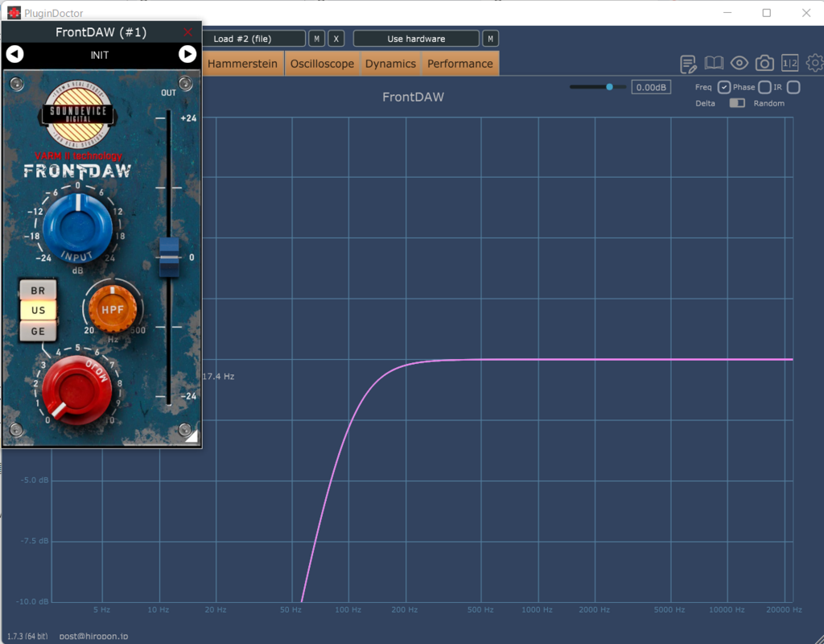Click the 1000 Hz axis label
Screen dimensions: 824x644
pos(537,609)
